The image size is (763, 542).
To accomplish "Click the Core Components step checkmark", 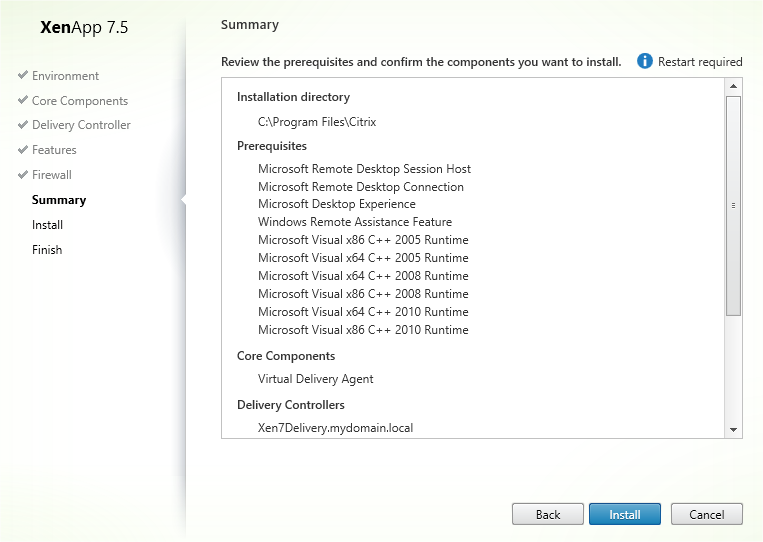I will point(22,100).
